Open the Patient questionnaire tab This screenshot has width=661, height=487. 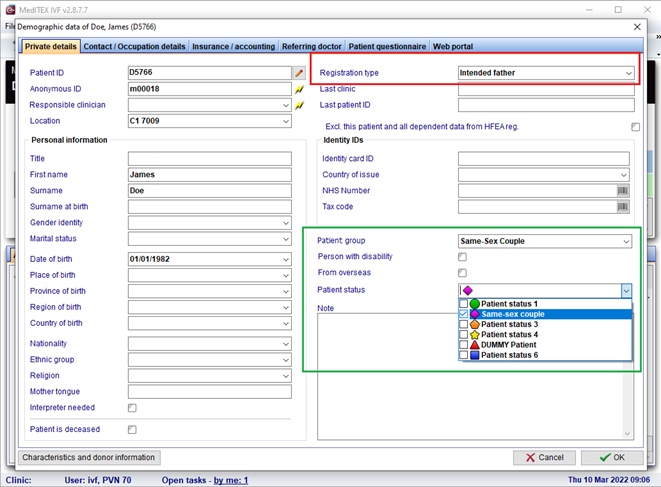(x=387, y=46)
